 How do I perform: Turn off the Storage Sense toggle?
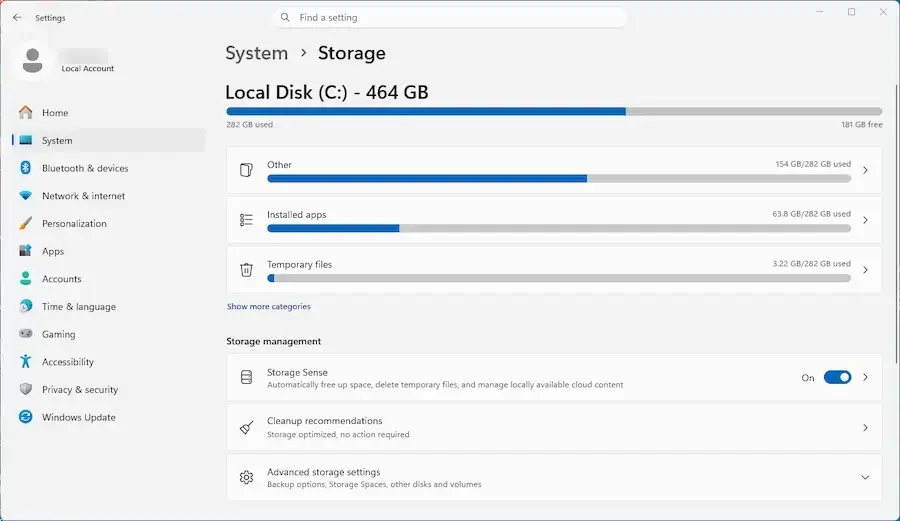tap(837, 377)
